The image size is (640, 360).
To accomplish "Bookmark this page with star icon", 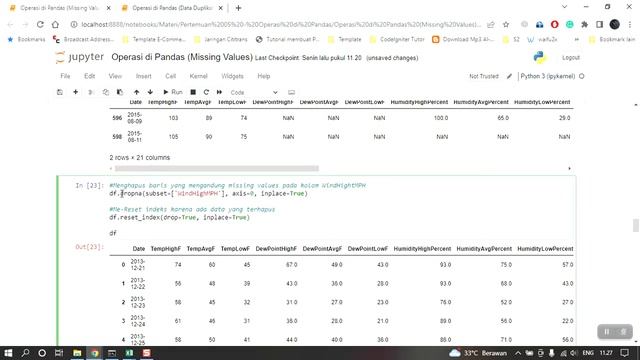I will point(506,24).
